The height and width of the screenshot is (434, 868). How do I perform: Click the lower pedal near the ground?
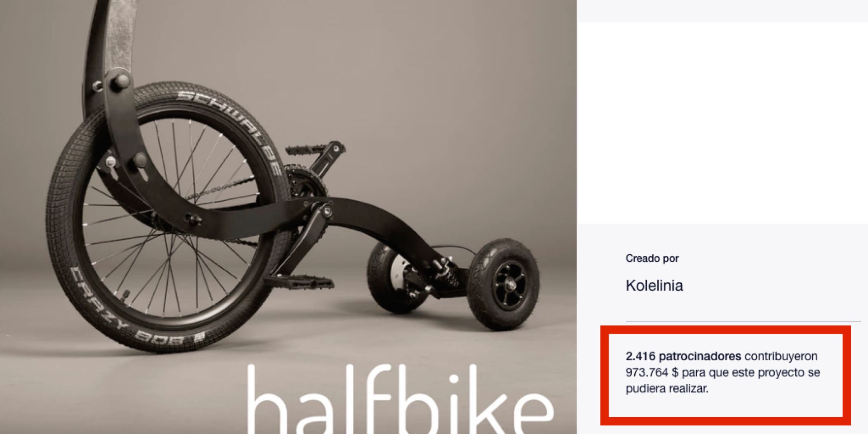(299, 282)
